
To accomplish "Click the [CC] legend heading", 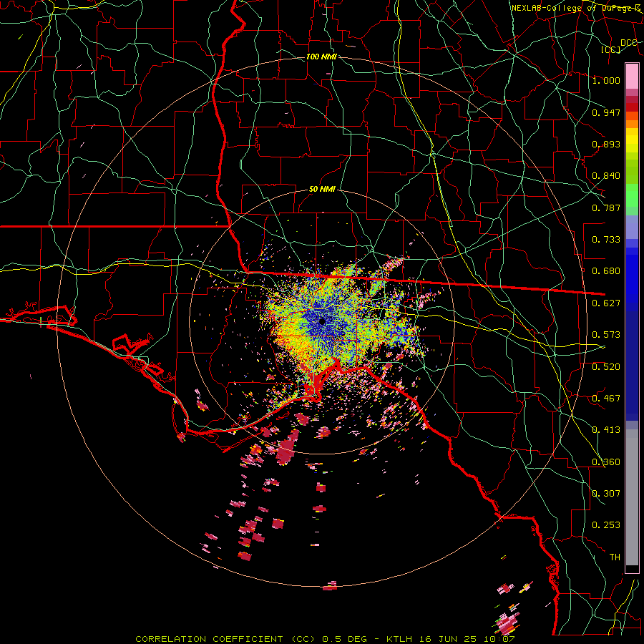I will (610, 50).
